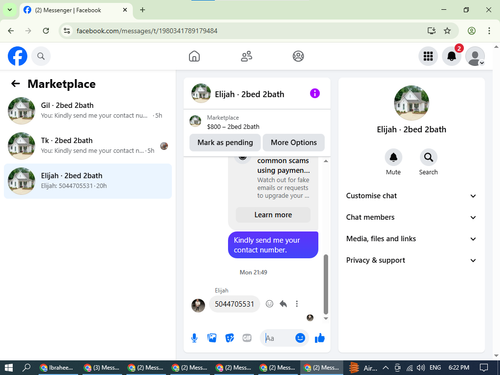
Task: Expand Media, files and links section
Action: click(411, 239)
